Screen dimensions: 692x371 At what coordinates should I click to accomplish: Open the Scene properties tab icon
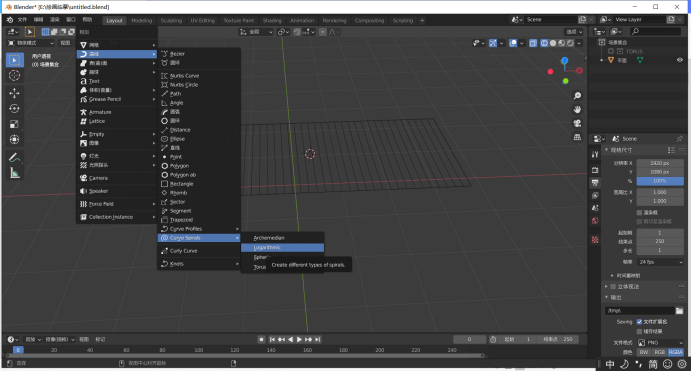(595, 208)
